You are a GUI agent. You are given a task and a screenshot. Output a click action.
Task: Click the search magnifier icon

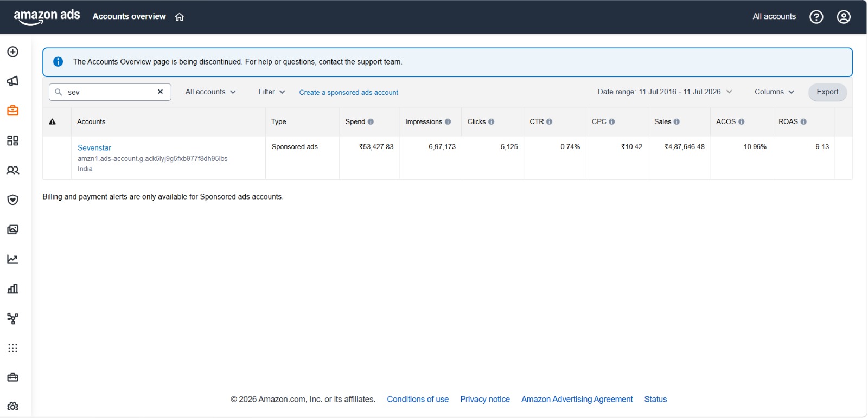click(x=59, y=92)
